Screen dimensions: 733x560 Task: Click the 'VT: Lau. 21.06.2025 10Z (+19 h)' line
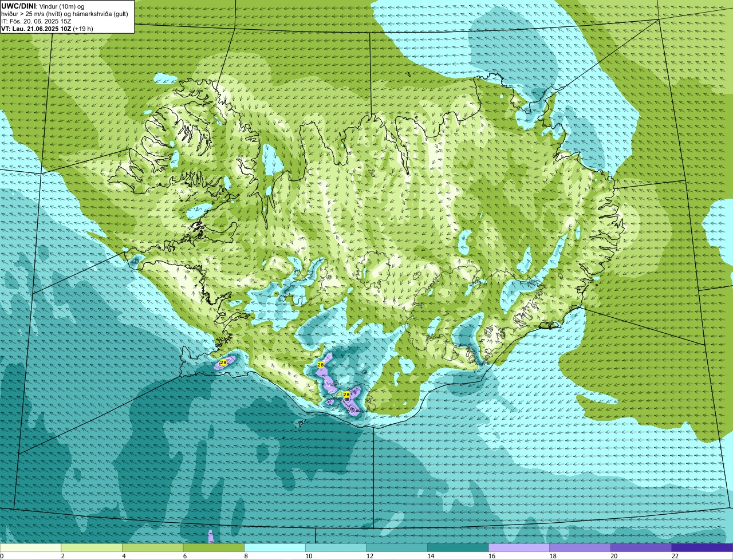(47, 28)
